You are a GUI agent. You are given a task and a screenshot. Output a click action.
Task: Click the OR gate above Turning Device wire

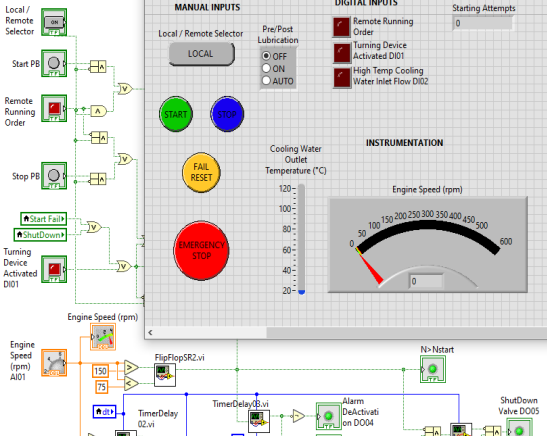click(123, 266)
